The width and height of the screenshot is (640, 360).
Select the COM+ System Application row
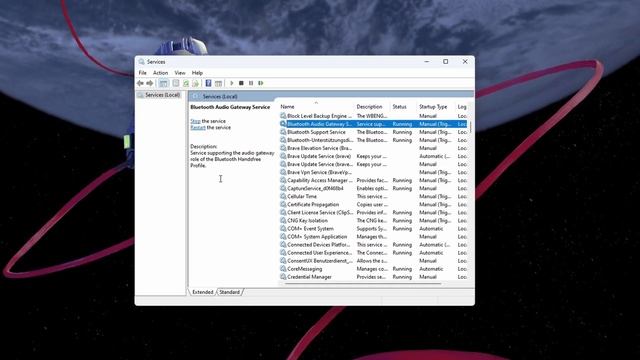pyautogui.click(x=373, y=237)
